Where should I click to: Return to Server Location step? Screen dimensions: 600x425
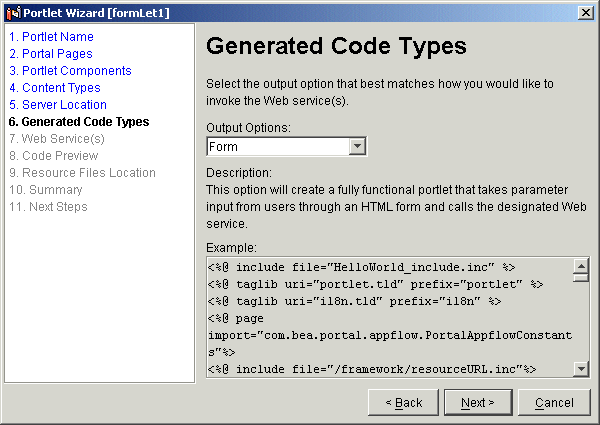click(x=57, y=105)
